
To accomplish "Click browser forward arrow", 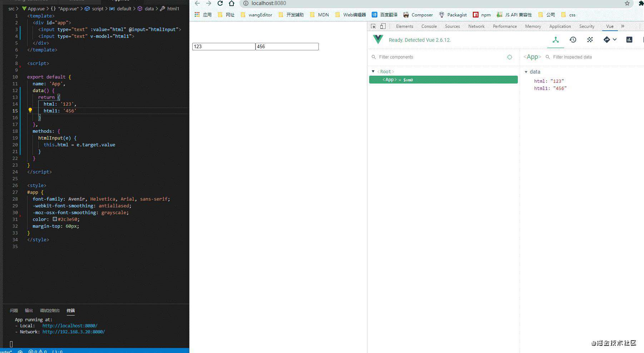I will point(209,3).
